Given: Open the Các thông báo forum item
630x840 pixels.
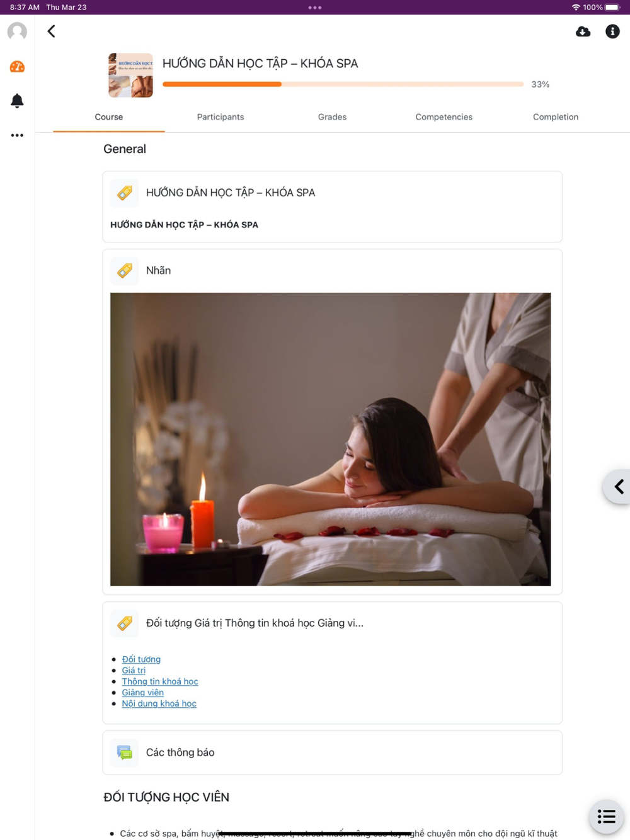Looking at the screenshot, I should pos(332,752).
